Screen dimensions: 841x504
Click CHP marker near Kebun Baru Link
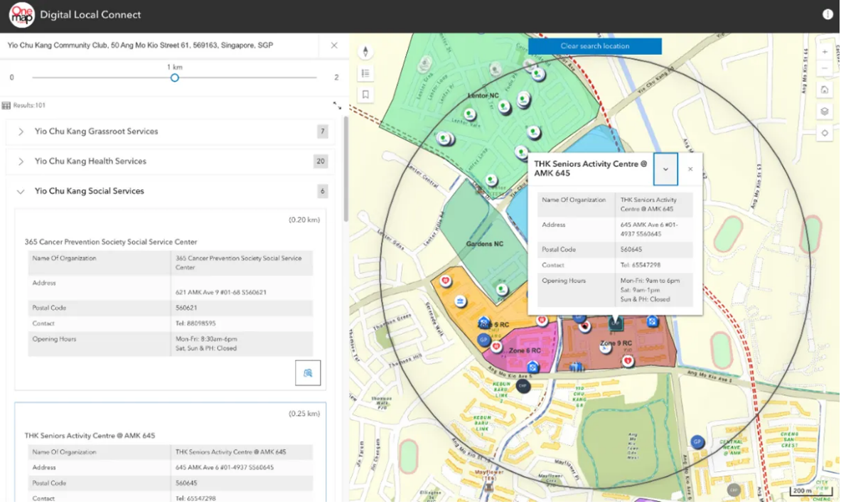pos(523,385)
